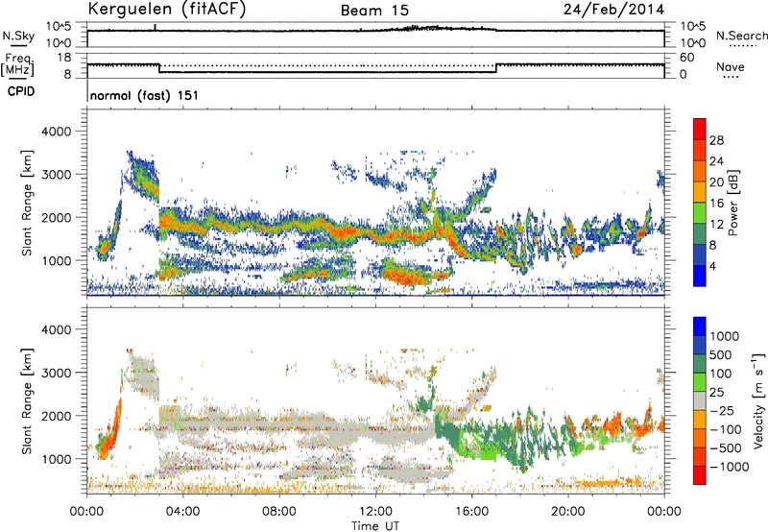768x532 pixels.
Task: Click the '2000' tick in the velocity panel
Action: click(x=56, y=416)
